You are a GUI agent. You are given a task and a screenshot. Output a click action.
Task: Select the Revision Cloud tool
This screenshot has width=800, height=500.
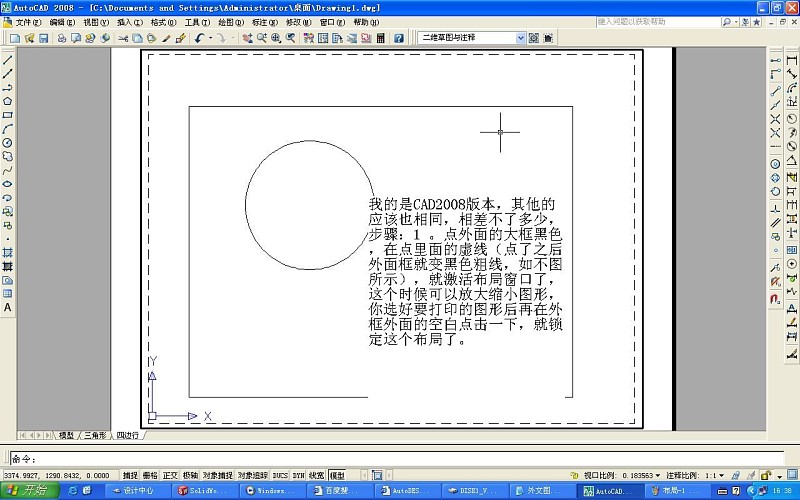click(x=8, y=157)
